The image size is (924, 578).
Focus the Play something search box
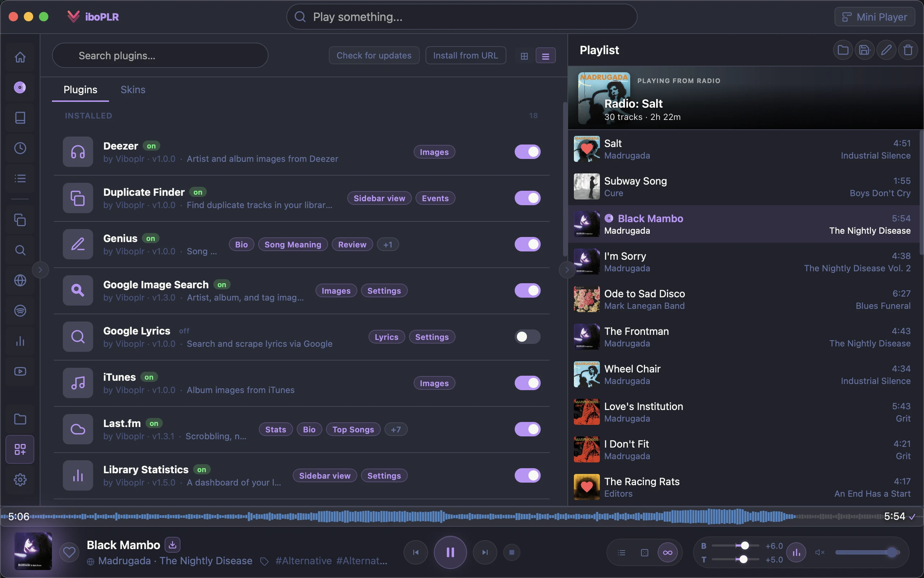[x=462, y=17]
